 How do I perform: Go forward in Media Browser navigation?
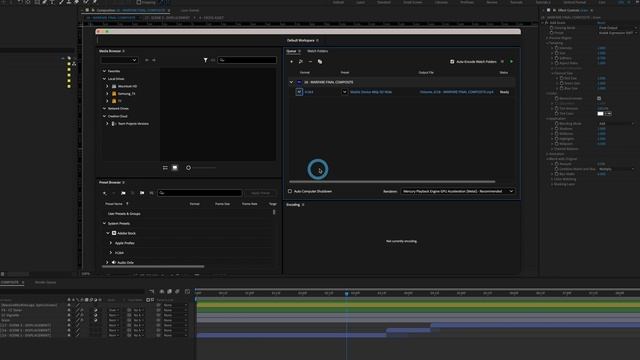point(154,60)
